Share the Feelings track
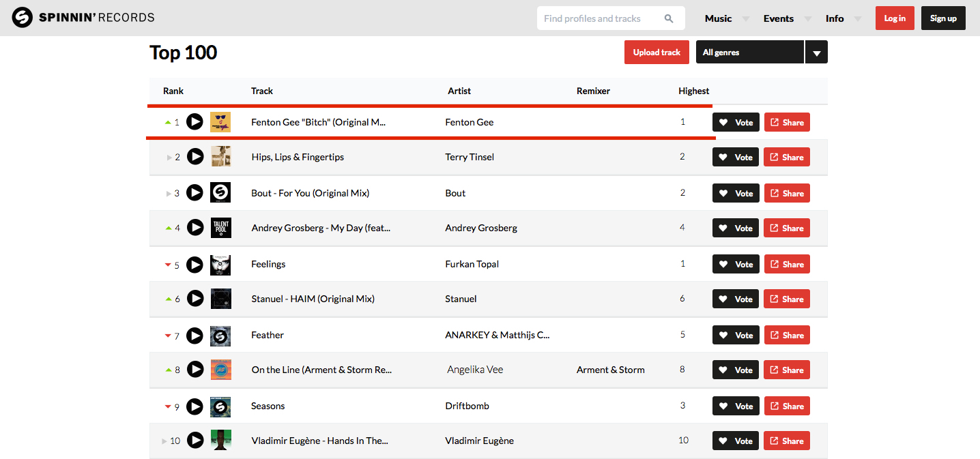Viewport: 980px width, 459px height. [787, 264]
